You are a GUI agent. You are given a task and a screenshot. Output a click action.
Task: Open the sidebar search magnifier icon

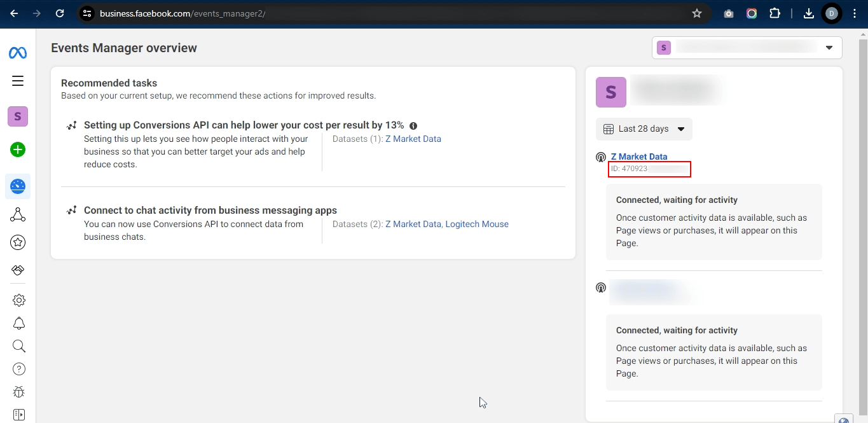(x=19, y=346)
